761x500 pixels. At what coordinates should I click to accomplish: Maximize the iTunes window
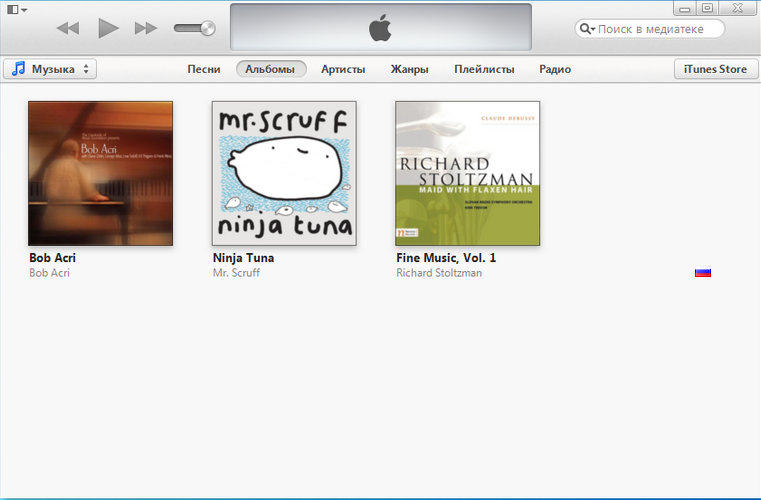[707, 8]
